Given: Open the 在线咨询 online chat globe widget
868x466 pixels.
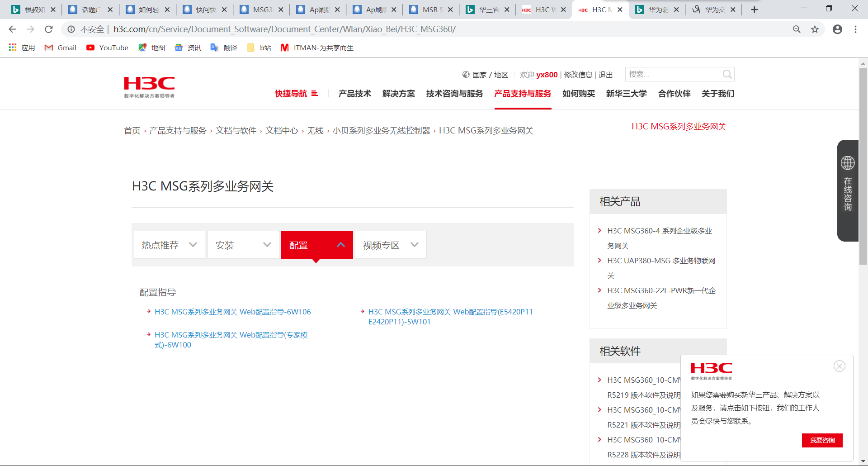Looking at the screenshot, I should click(848, 190).
